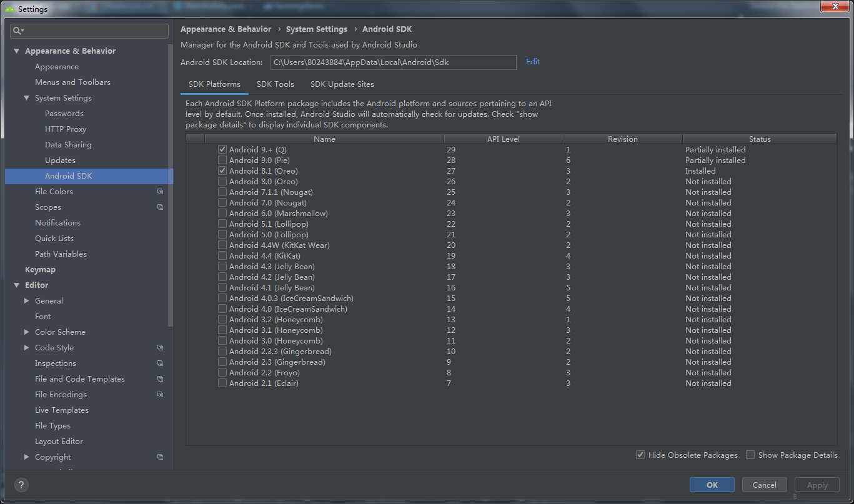Open the HTTP Proxy settings page
The width and height of the screenshot is (854, 504).
[66, 129]
